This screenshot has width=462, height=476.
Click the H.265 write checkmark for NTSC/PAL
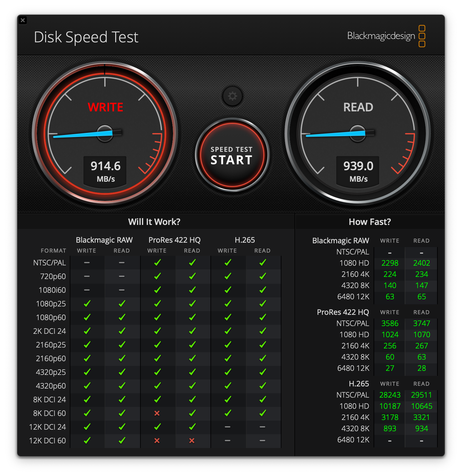228,263
